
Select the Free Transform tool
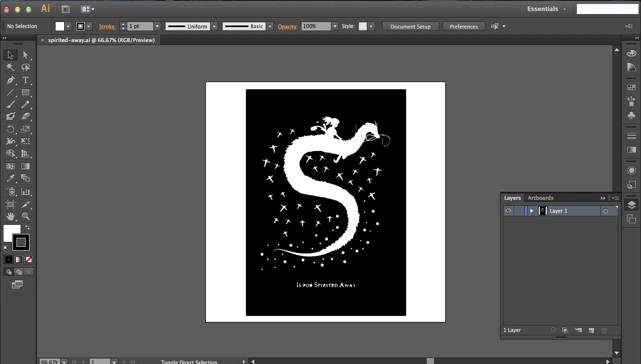click(x=26, y=141)
